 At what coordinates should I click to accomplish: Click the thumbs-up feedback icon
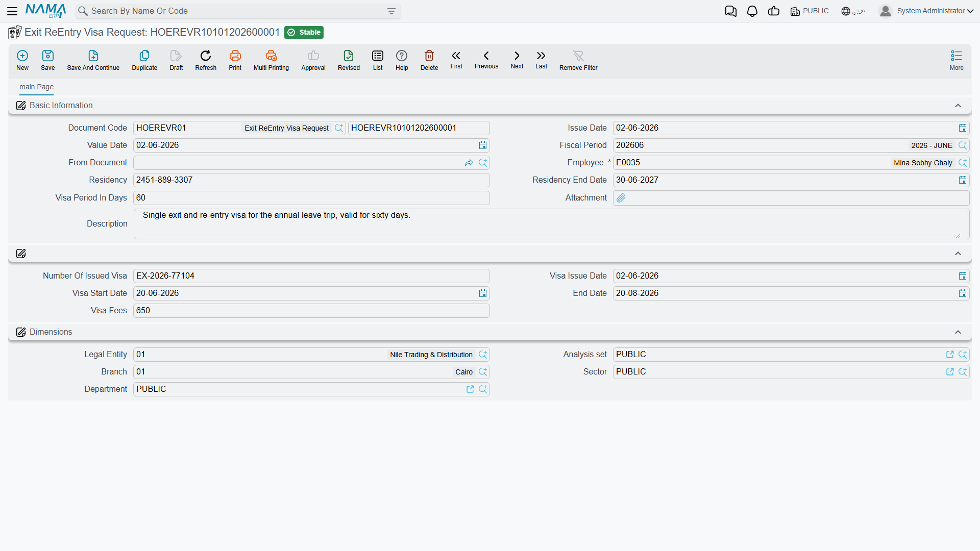click(x=774, y=11)
